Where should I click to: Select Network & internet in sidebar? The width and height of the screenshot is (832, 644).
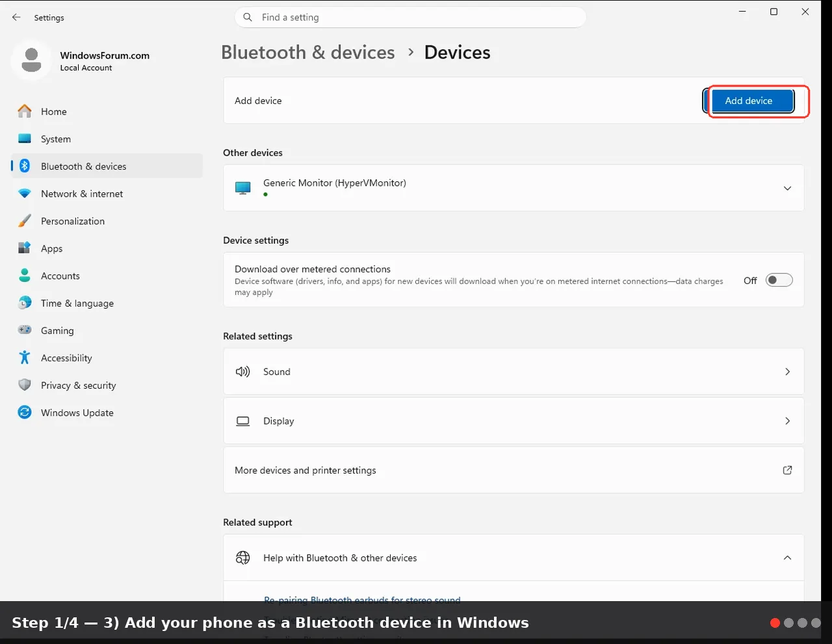(x=107, y=194)
